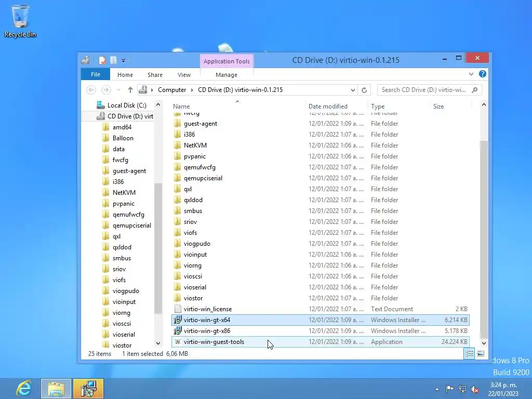
Task: Select CD Drive (D:) in navigation pane
Action: (x=125, y=116)
